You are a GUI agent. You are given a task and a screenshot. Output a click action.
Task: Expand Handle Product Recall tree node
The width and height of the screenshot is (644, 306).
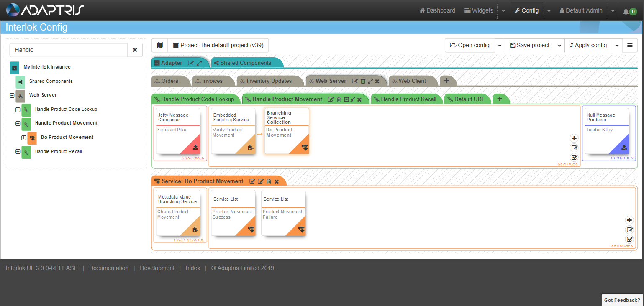(18, 152)
